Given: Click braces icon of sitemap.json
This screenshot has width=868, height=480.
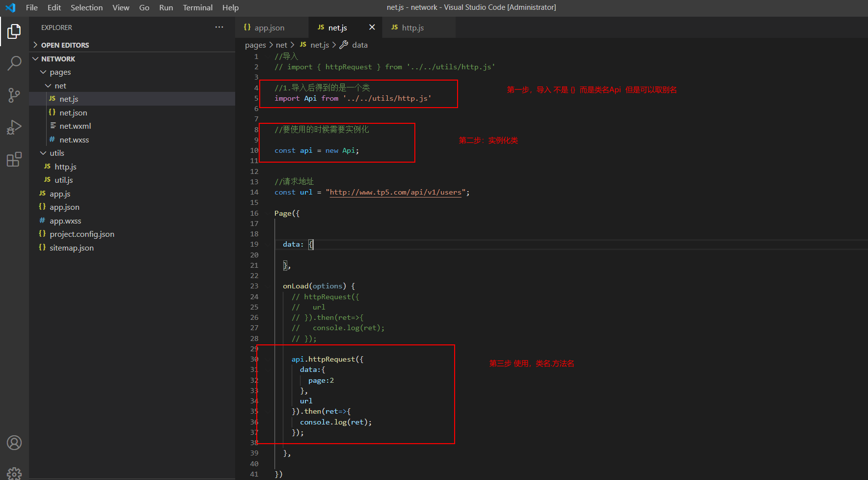Looking at the screenshot, I should (x=42, y=248).
